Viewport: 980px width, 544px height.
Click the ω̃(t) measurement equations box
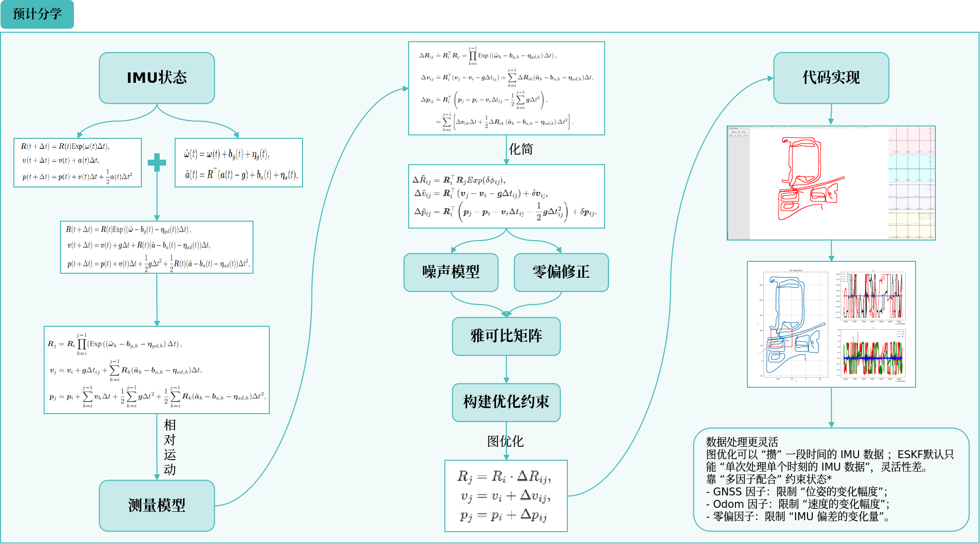pos(239,163)
